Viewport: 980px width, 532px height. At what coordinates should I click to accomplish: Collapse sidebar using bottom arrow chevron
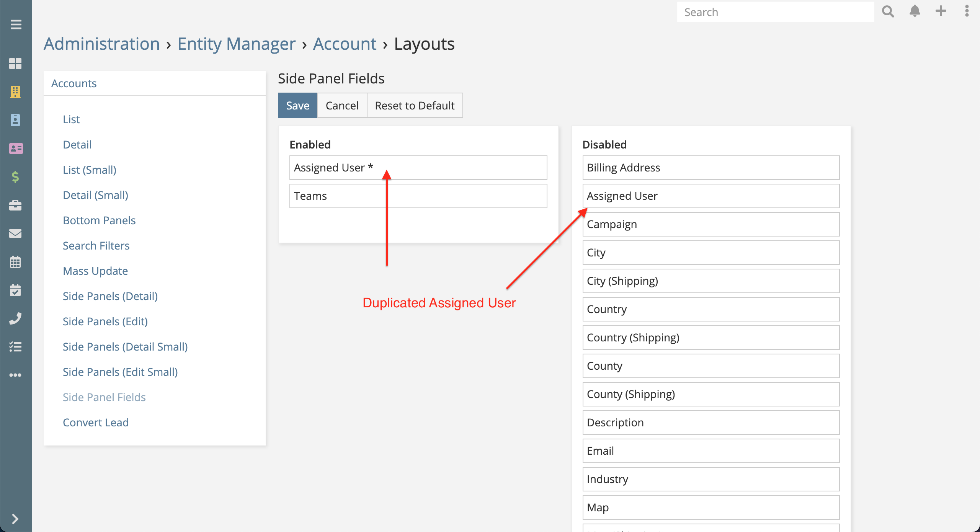point(15,519)
